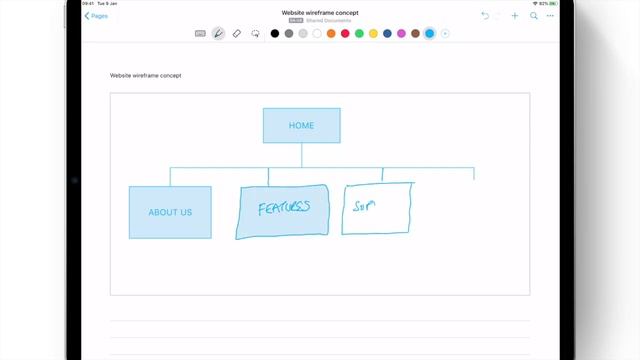Pick the selected light blue ink color
The width and height of the screenshot is (640, 360).
coord(430,33)
